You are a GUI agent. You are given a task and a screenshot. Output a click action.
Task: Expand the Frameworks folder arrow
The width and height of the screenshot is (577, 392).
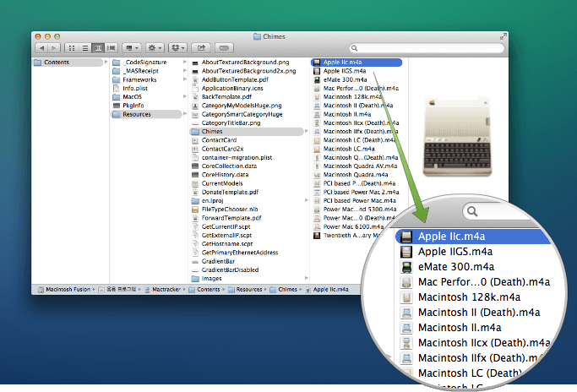pos(185,79)
